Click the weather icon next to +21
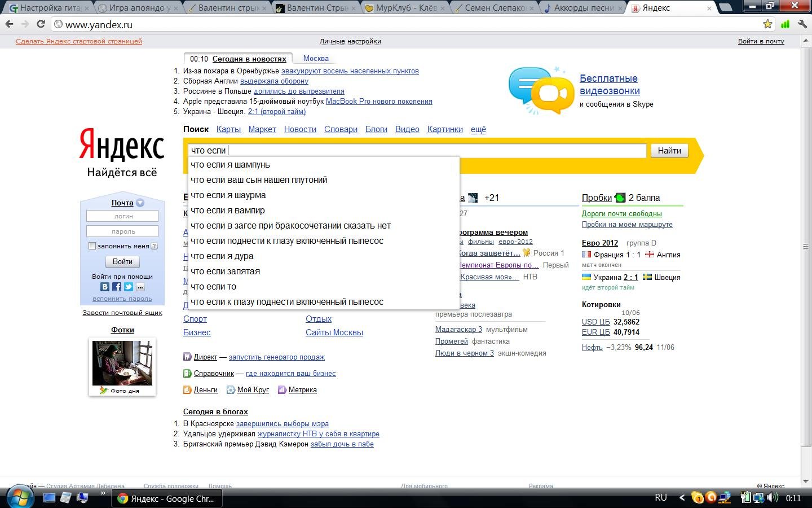This screenshot has height=508, width=812. point(473,198)
